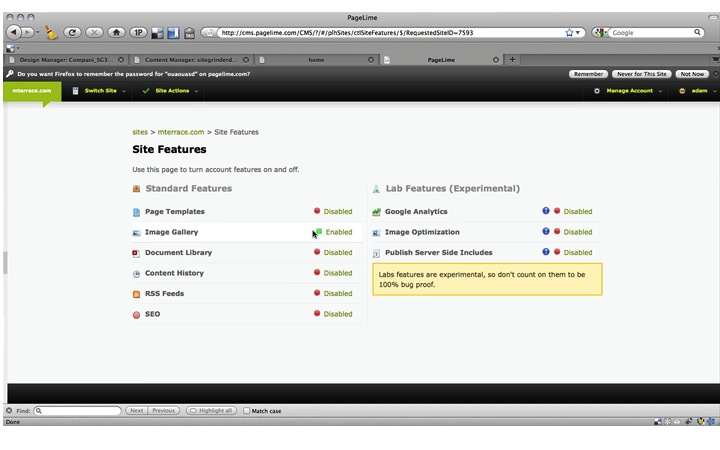Click the Content History clock icon

[x=136, y=274]
